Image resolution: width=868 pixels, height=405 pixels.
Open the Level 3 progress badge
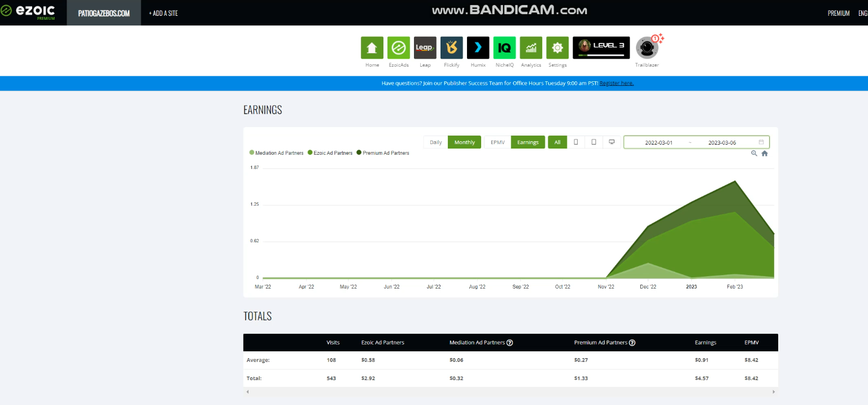pyautogui.click(x=601, y=47)
